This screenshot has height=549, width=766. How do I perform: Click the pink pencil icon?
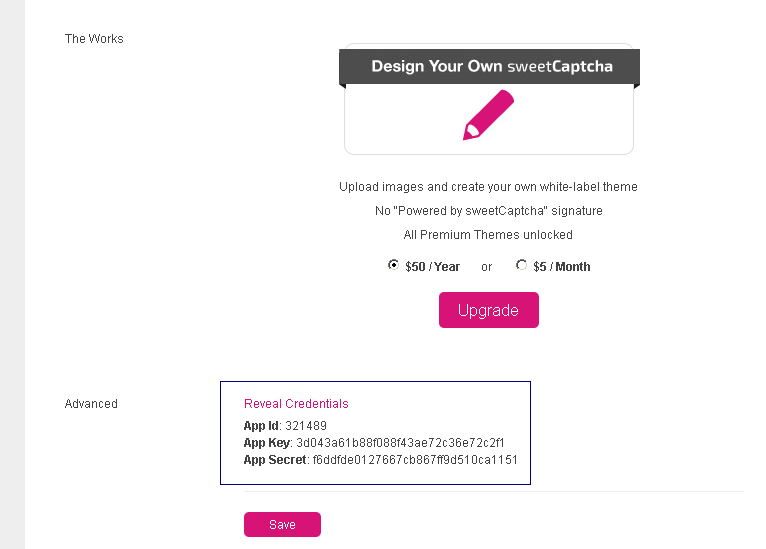488,115
